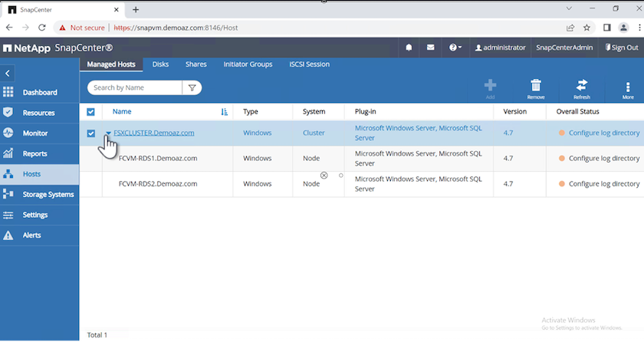Click the Search by Name field
This screenshot has height=342, width=644.
coord(135,88)
